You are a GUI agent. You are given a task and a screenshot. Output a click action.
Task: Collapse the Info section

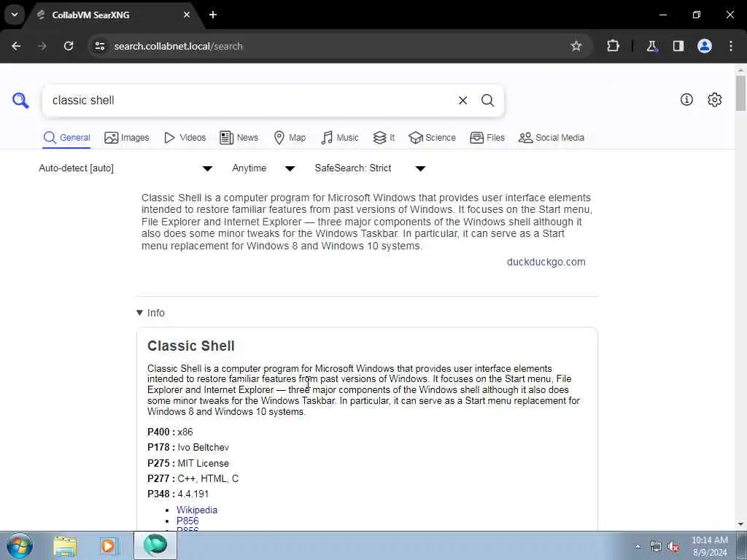(x=150, y=313)
